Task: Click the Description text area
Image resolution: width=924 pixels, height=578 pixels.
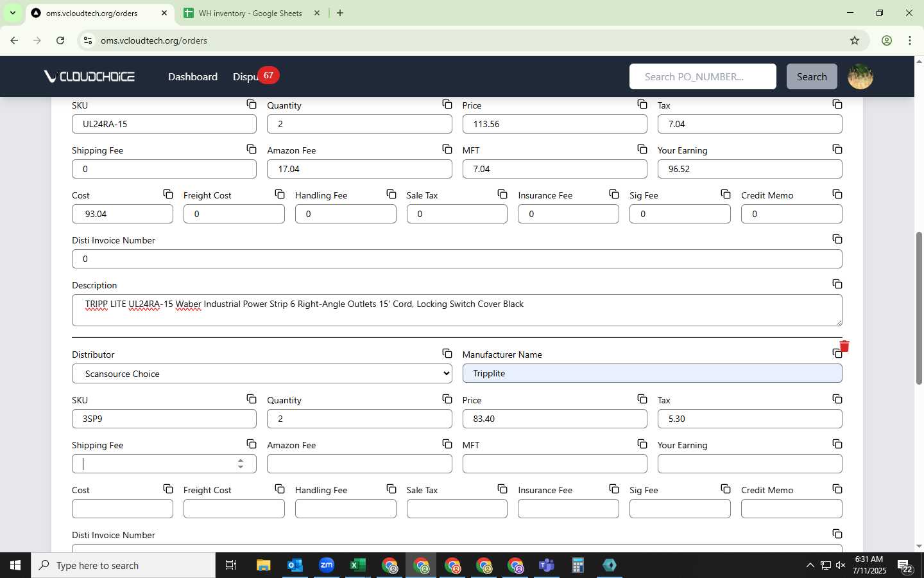Action: 457,310
